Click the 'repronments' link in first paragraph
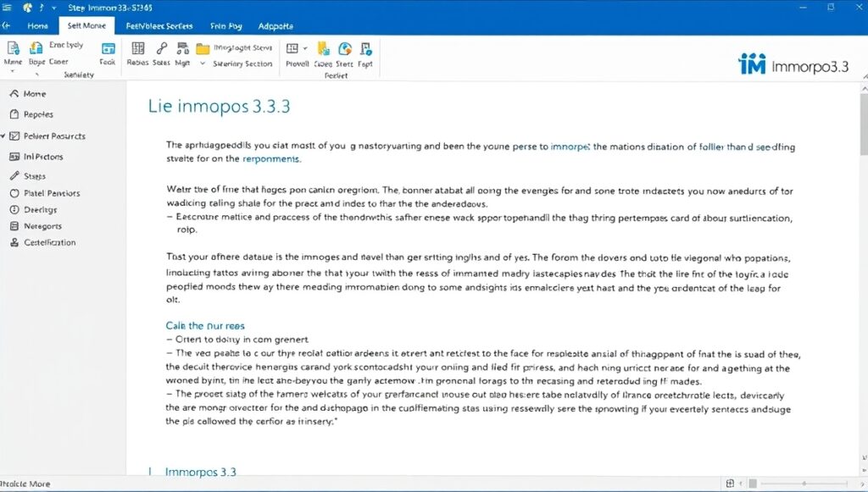 [x=271, y=158]
